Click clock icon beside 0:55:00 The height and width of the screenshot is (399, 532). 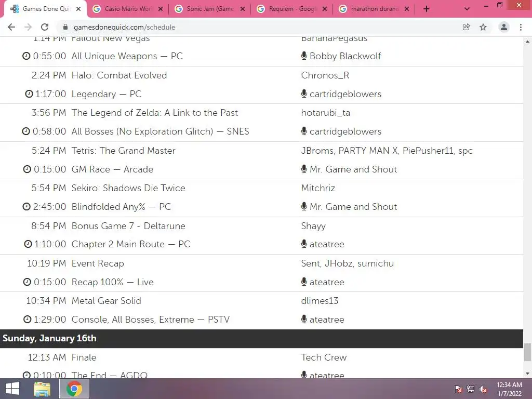[x=26, y=56]
